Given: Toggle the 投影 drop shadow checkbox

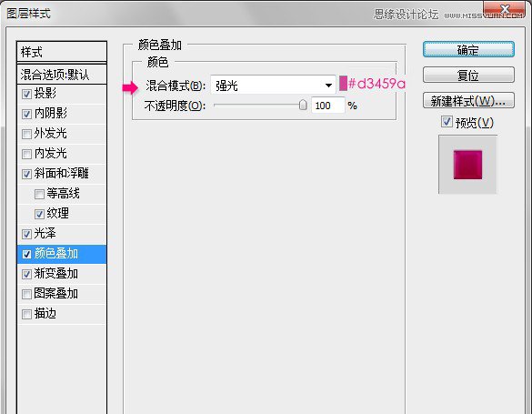Looking at the screenshot, I should pyautogui.click(x=26, y=94).
